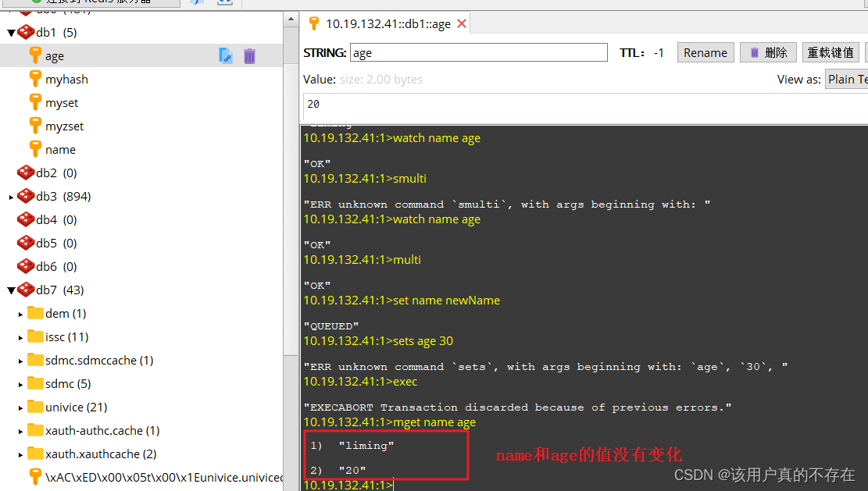868x491 pixels.
Task: Click the name key icon
Action: [35, 149]
